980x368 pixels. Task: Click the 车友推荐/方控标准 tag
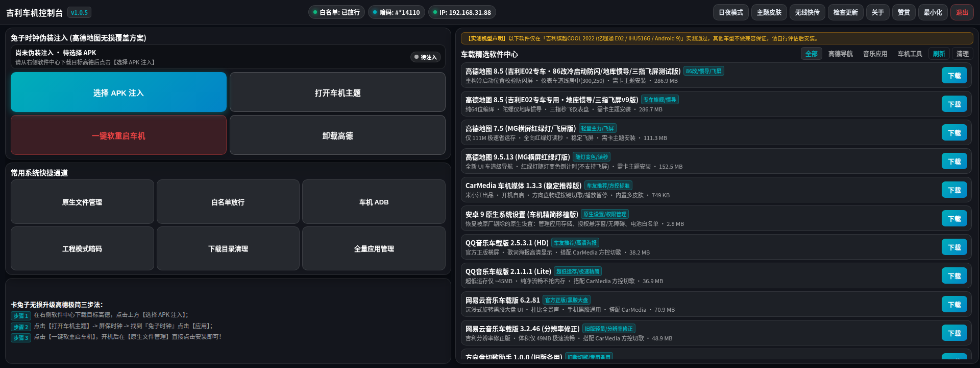[608, 186]
